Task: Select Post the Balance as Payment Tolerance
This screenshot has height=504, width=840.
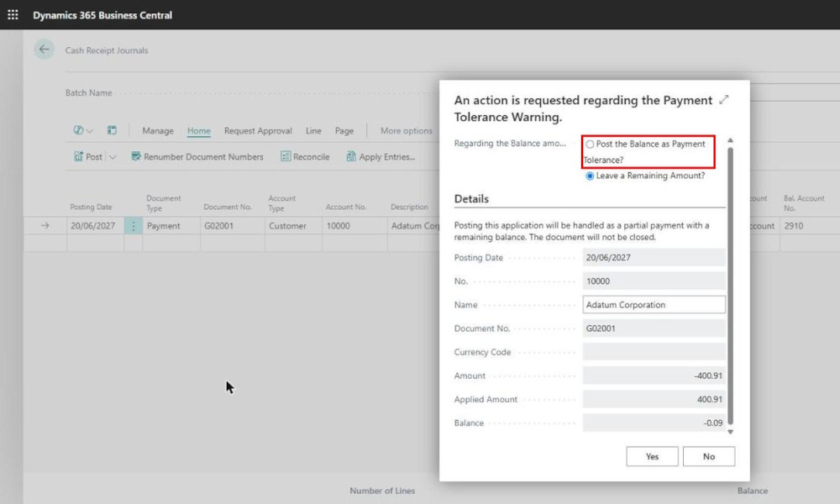Action: pos(590,144)
